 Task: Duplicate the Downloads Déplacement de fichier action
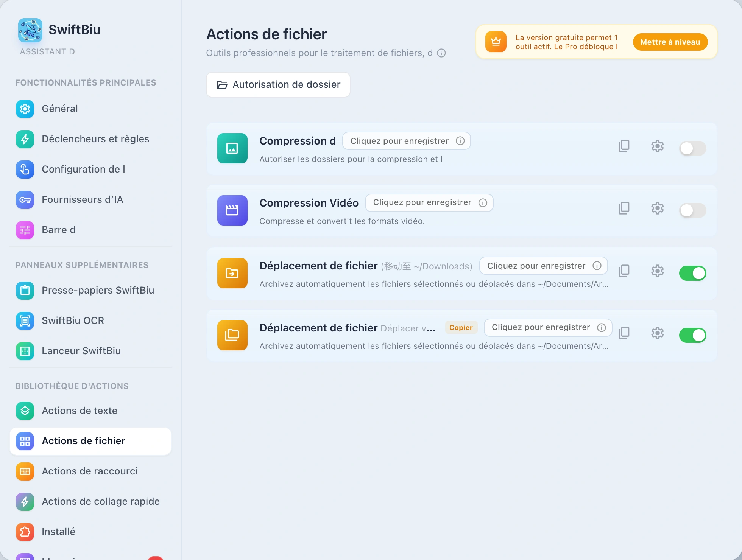[x=624, y=271]
